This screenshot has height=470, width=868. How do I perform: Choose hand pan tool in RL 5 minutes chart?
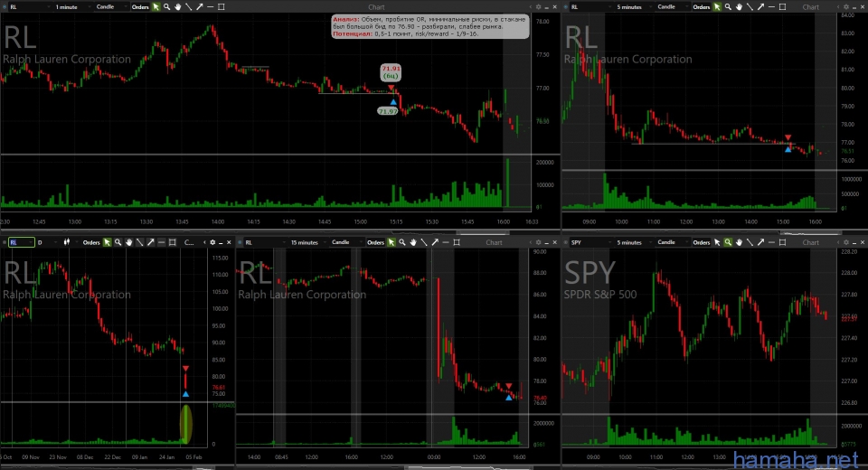point(739,6)
